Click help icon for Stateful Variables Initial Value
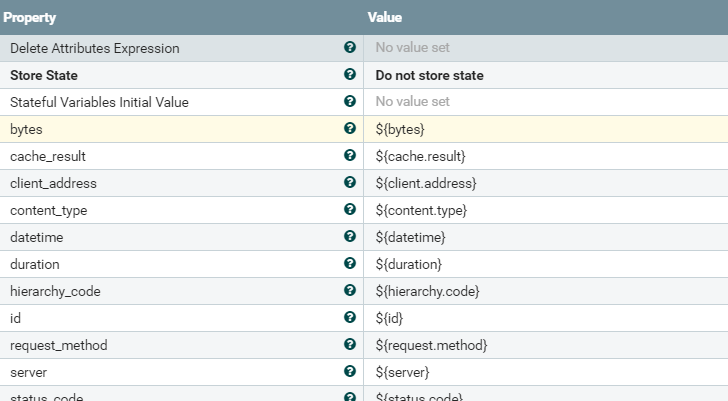The height and width of the screenshot is (401, 728). point(350,101)
